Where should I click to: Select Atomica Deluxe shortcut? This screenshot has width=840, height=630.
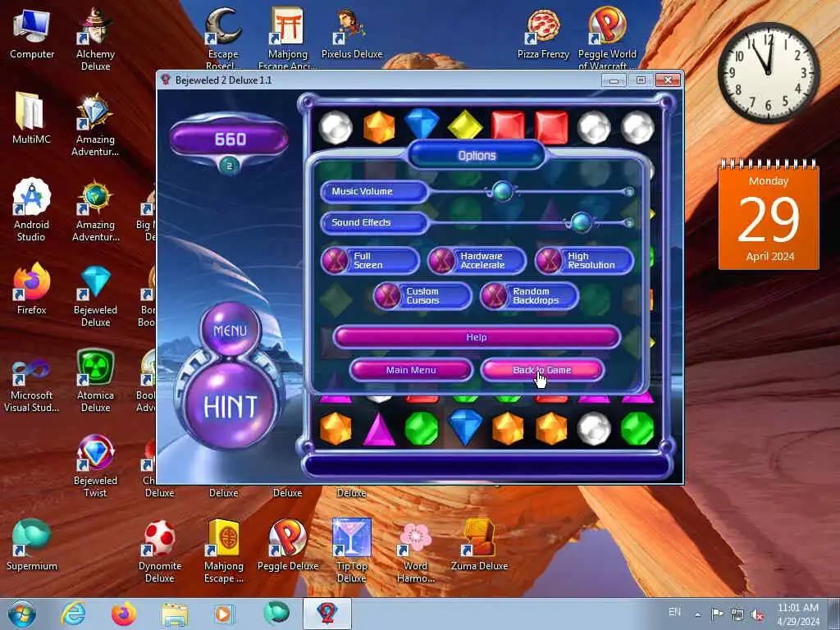pos(95,380)
